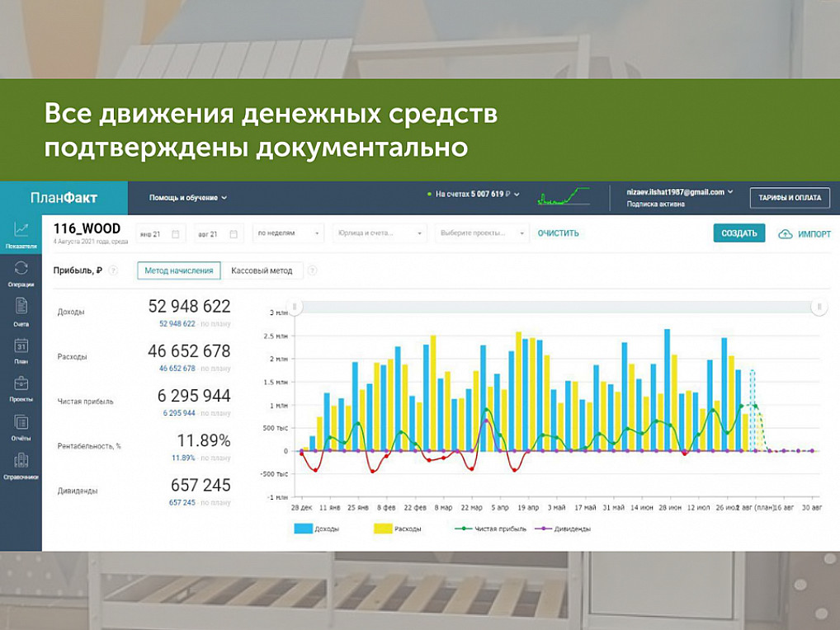Image resolution: width=840 pixels, height=630 pixels.
Task: Open the Проекты briefcase section
Action: [x=21, y=388]
